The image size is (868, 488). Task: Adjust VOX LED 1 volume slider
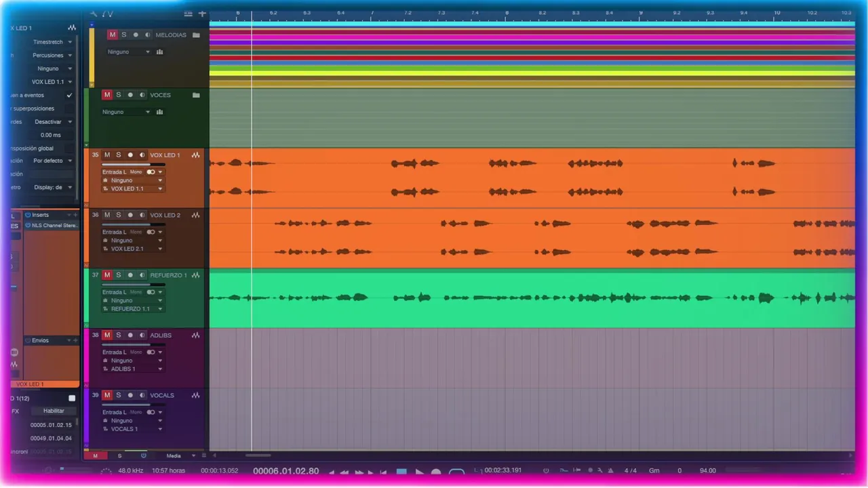134,164
